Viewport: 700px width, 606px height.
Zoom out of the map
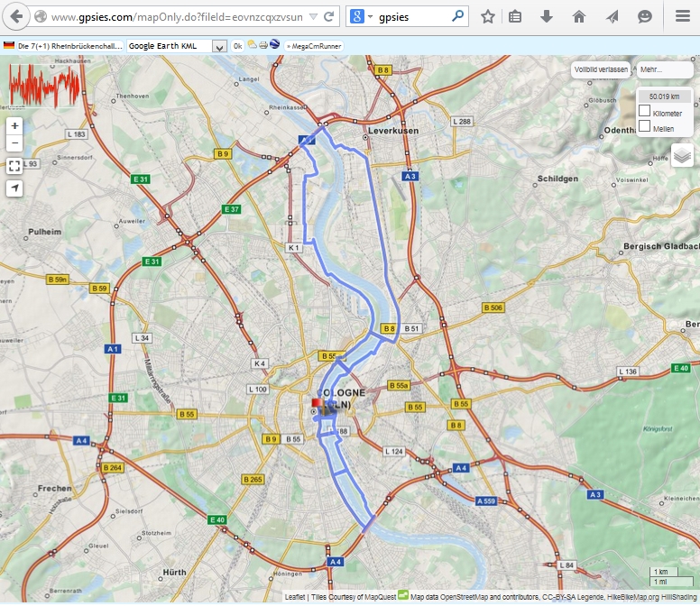tap(14, 143)
